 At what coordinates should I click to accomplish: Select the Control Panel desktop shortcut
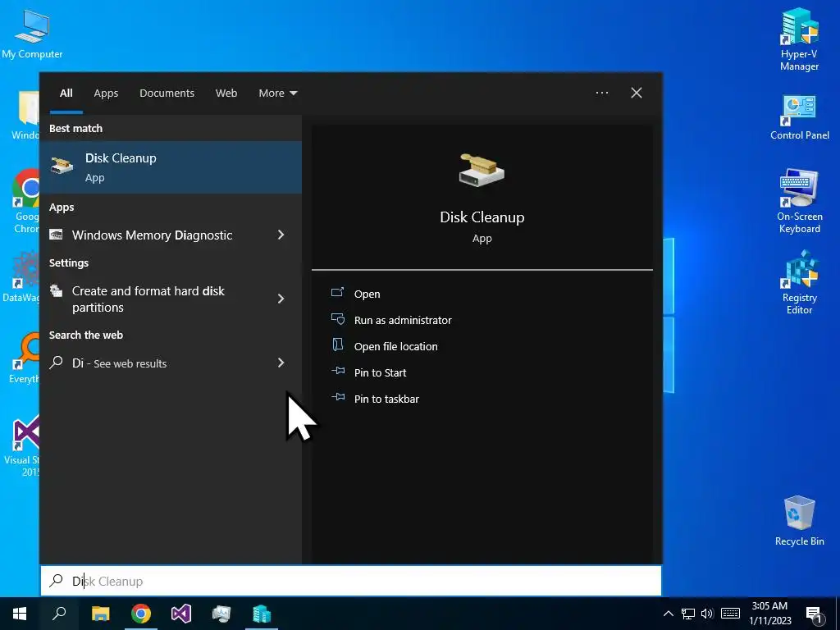pyautogui.click(x=799, y=118)
